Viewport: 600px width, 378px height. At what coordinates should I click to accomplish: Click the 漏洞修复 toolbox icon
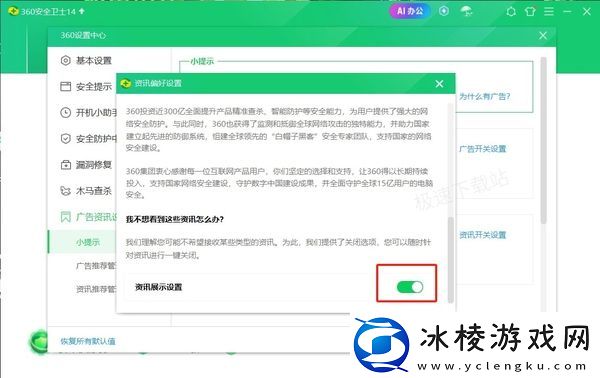(x=66, y=165)
